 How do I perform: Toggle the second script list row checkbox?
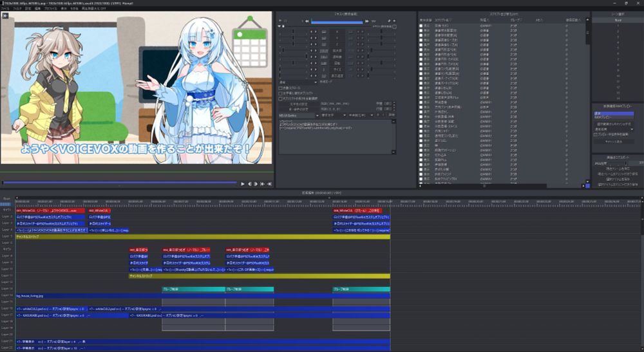421,31
